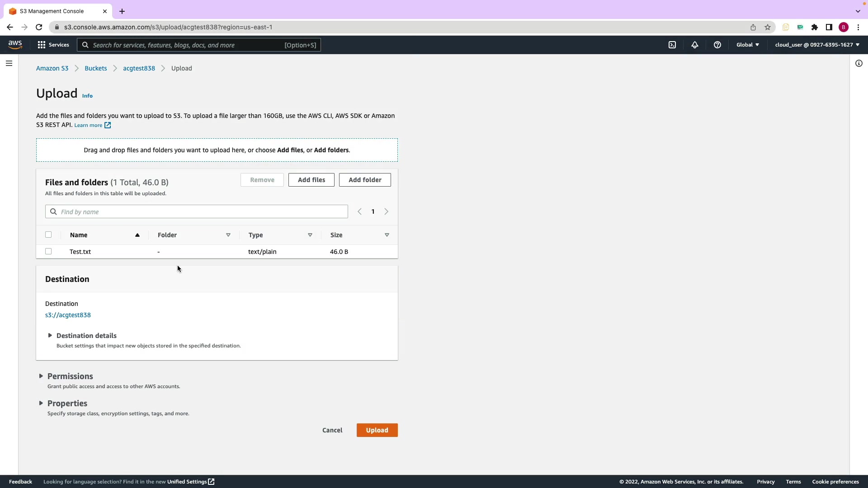Open the notifications bell icon
The height and width of the screenshot is (488, 868).
pyautogui.click(x=695, y=45)
